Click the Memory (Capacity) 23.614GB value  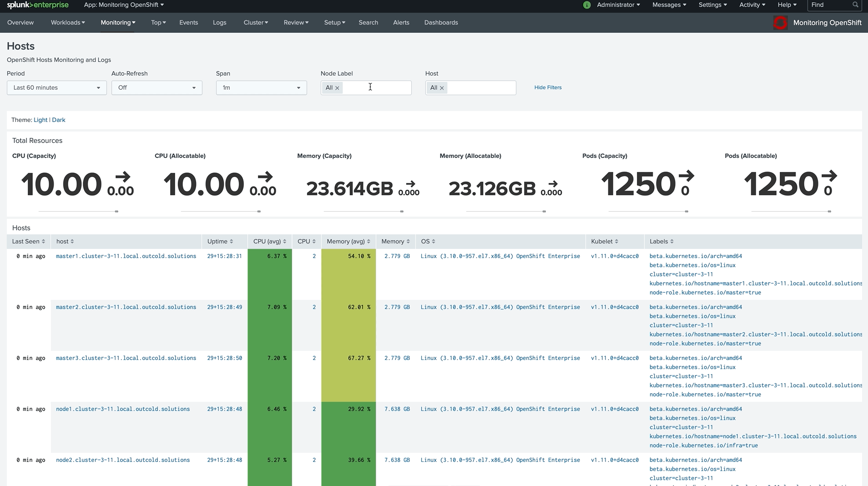tap(349, 189)
